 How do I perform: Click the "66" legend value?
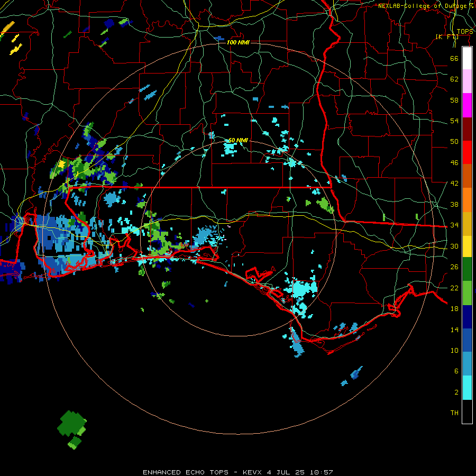click(454, 58)
